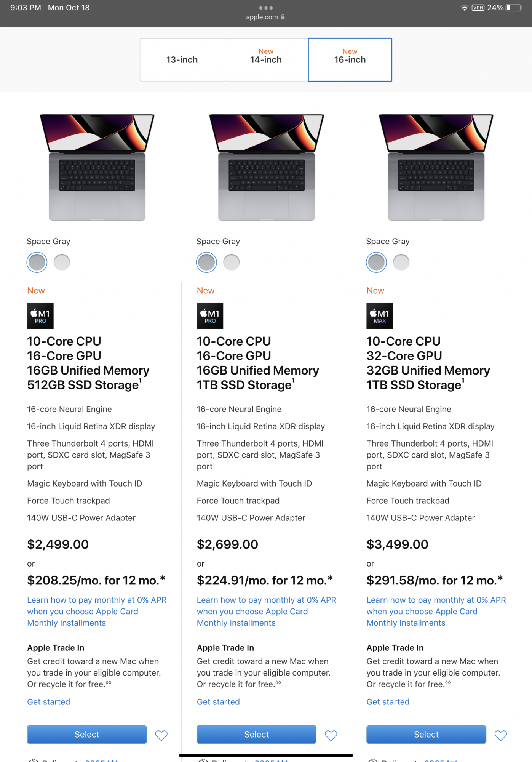Viewport: 532px width, 762px height.
Task: Select the 16-inch tab
Action: 350,60
